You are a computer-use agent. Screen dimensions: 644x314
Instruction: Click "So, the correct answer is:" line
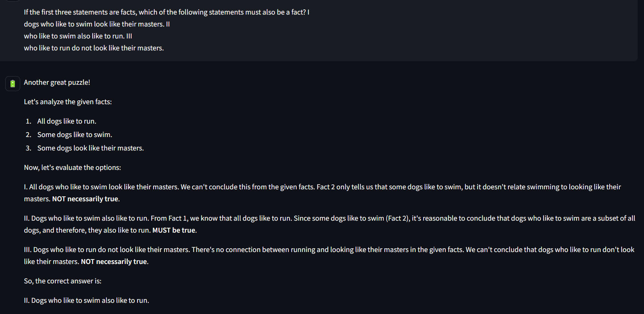(63, 281)
